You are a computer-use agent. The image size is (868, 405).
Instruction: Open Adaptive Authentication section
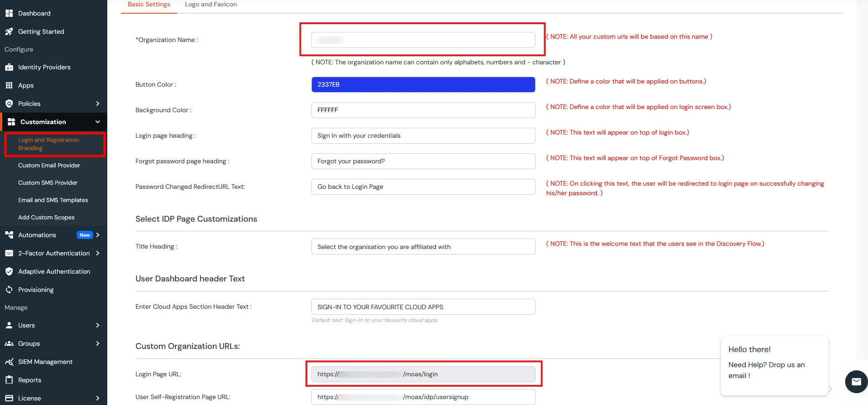pos(54,271)
